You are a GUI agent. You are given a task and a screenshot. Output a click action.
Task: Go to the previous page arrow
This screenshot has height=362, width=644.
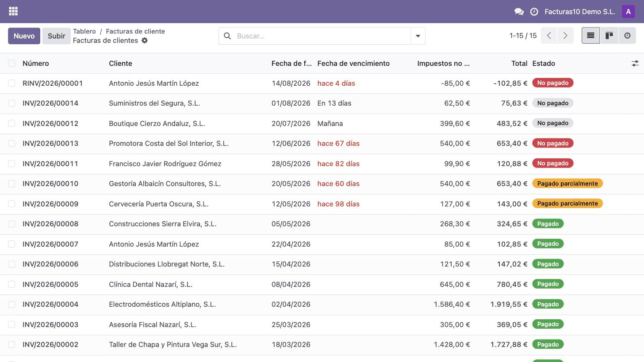pyautogui.click(x=549, y=36)
